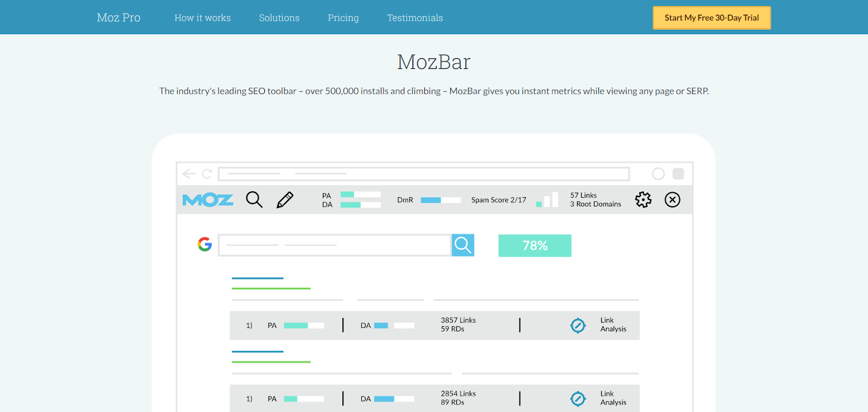Click the Spam Score bar chart icon
868x412 pixels.
click(547, 199)
